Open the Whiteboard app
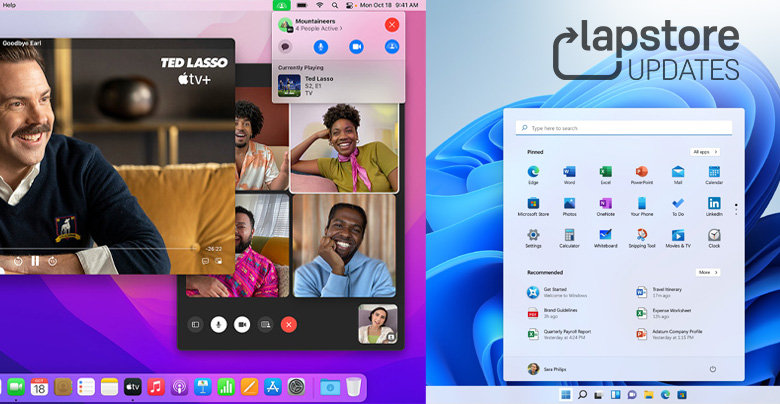The image size is (780, 404). coord(605,238)
